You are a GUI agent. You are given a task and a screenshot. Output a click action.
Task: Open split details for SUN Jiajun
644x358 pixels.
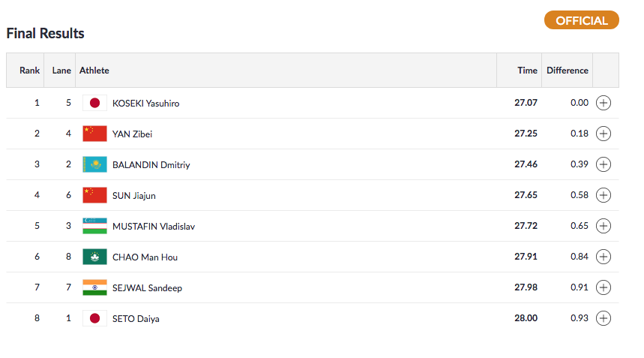[604, 195]
